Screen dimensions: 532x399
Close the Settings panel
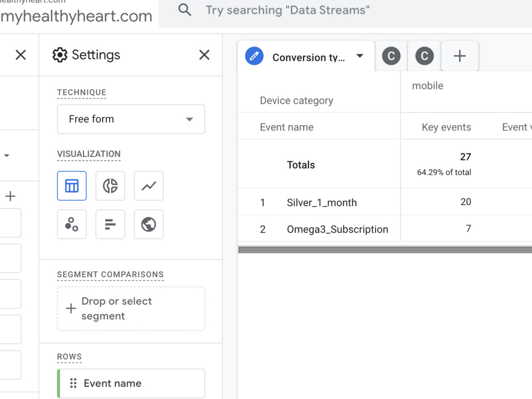tap(204, 55)
